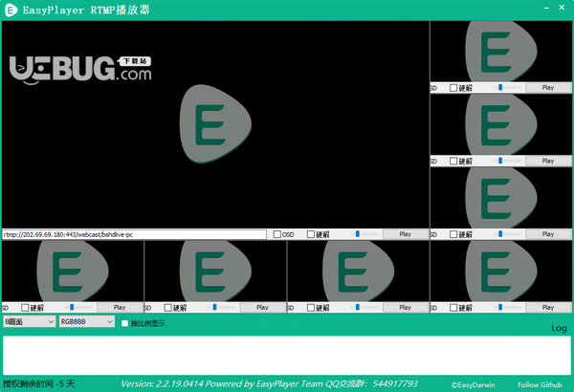The height and width of the screenshot is (392, 574).
Task: Open the Follow Github link
Action: point(540,384)
